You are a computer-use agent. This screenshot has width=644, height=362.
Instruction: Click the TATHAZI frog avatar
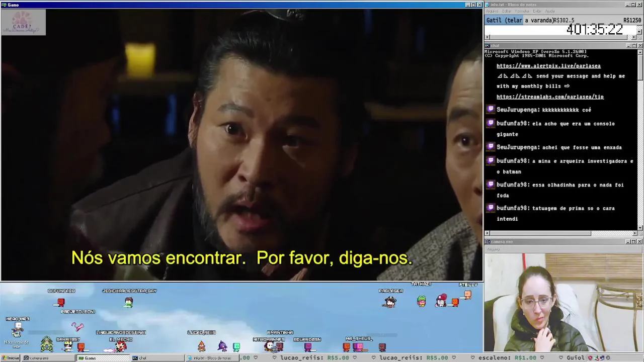(x=422, y=301)
